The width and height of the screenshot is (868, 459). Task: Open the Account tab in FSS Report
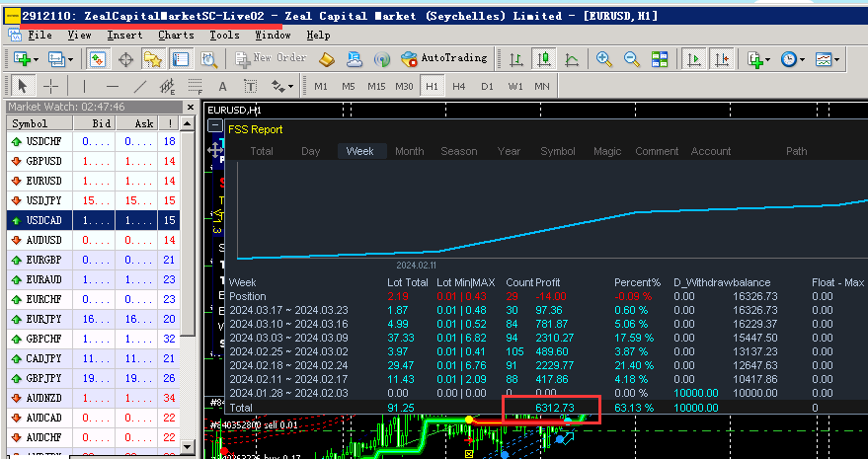coord(711,151)
